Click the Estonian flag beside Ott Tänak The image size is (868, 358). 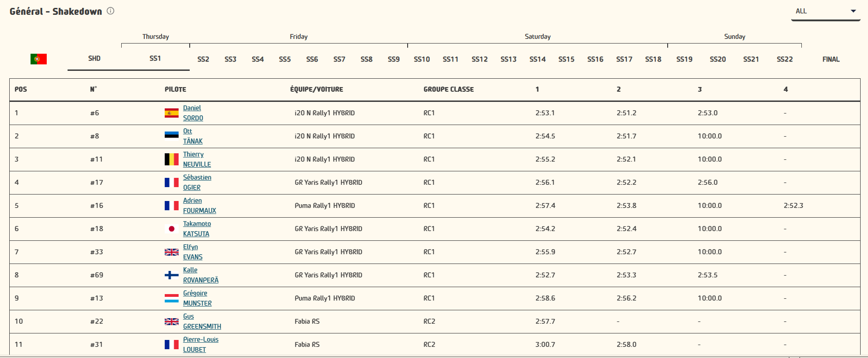(x=171, y=135)
